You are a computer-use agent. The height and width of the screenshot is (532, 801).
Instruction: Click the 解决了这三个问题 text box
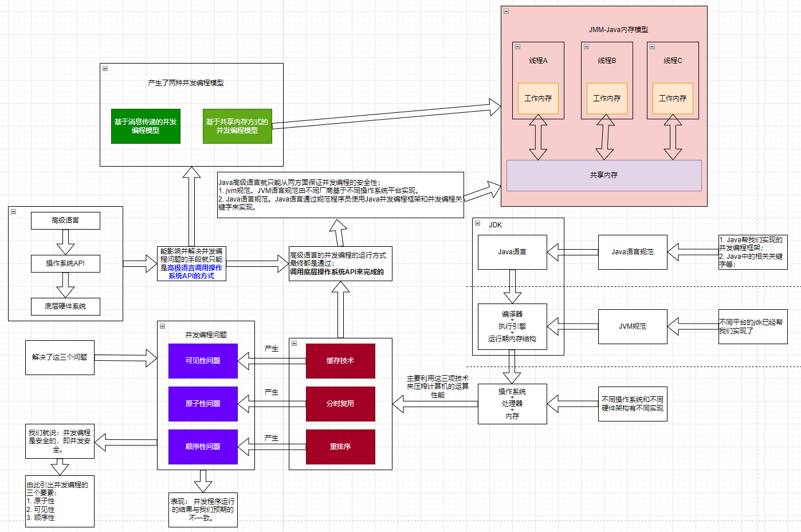tap(60, 357)
